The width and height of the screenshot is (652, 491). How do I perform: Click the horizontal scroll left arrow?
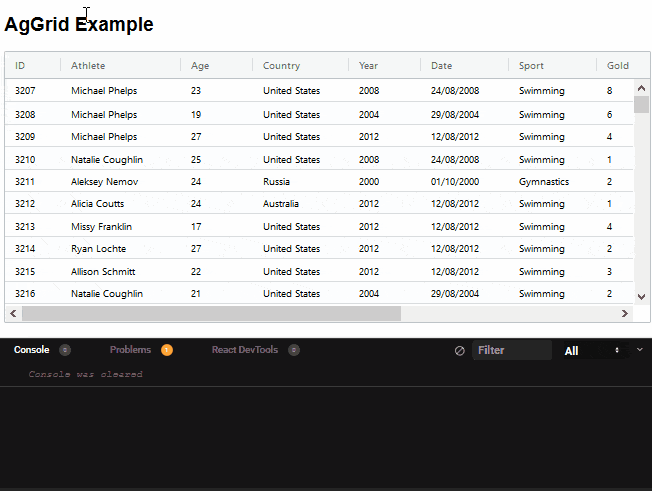click(x=13, y=313)
